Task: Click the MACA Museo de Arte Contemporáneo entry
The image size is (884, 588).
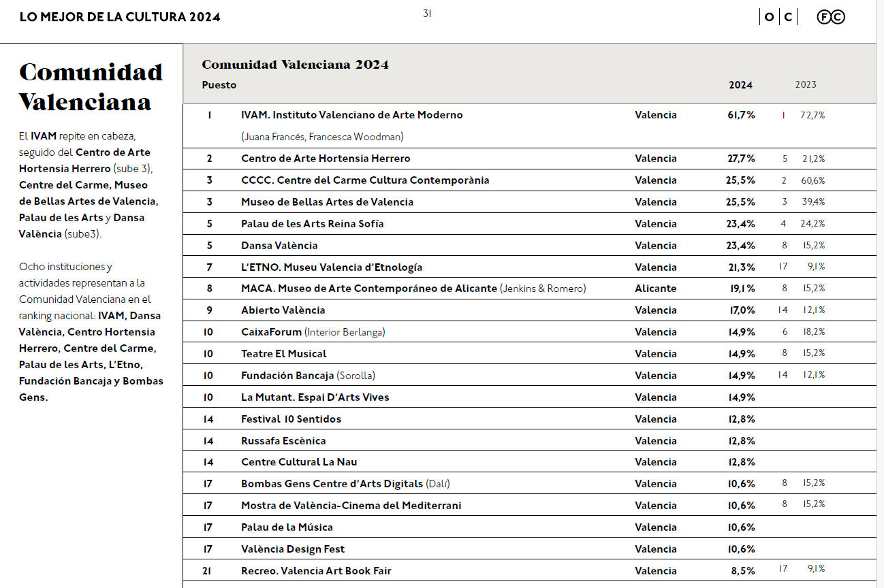Action: (368, 289)
